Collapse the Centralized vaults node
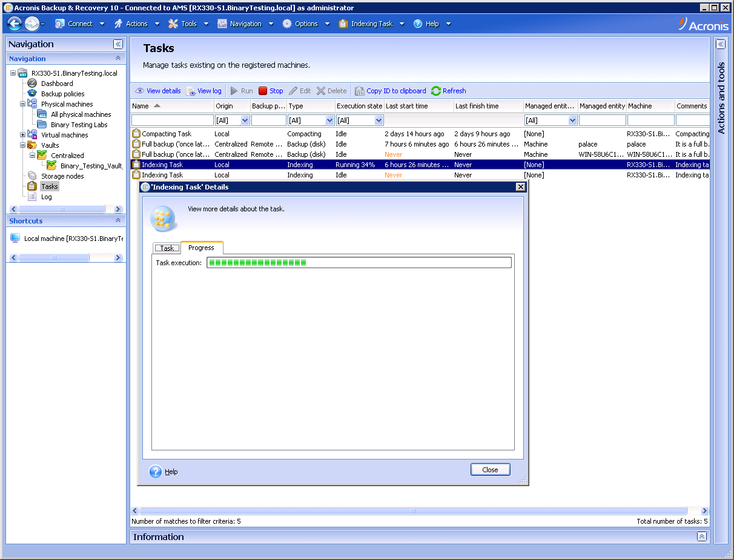The width and height of the screenshot is (734, 560). click(x=32, y=156)
